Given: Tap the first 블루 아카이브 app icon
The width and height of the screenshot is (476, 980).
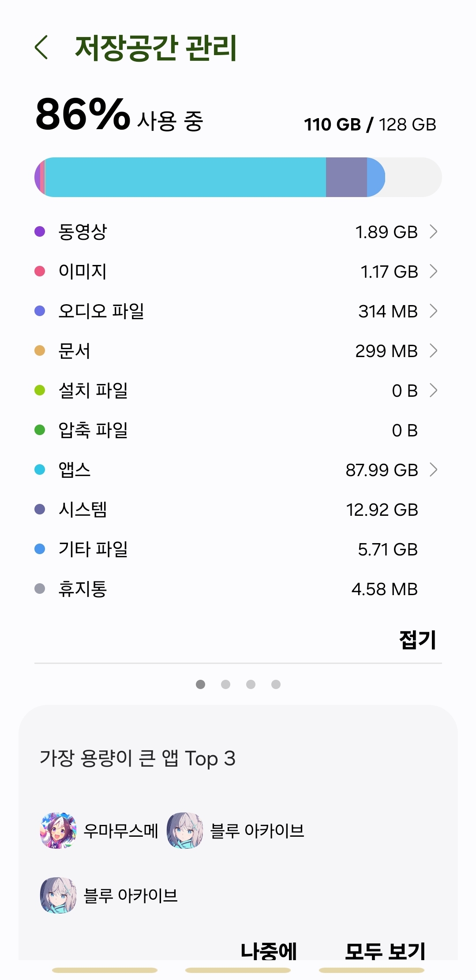Looking at the screenshot, I should pyautogui.click(x=185, y=831).
